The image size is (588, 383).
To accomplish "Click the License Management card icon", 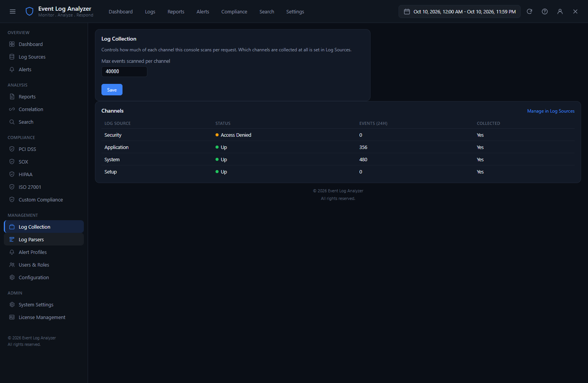I will click(12, 317).
